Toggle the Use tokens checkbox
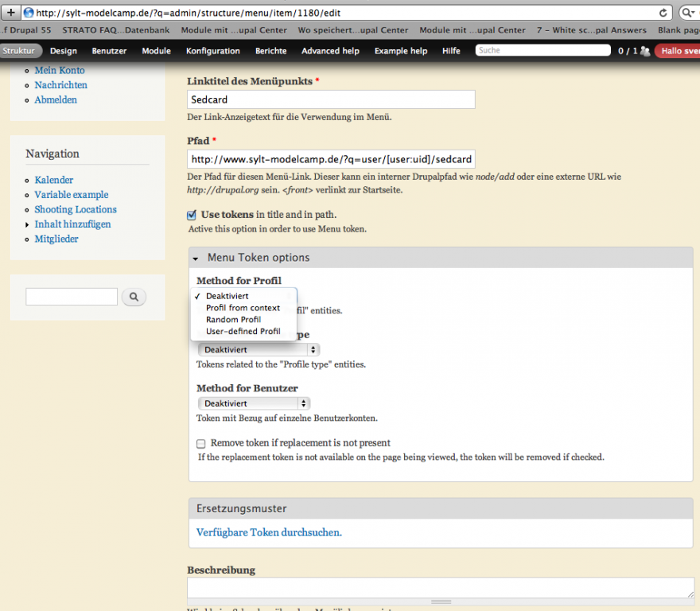 [192, 215]
